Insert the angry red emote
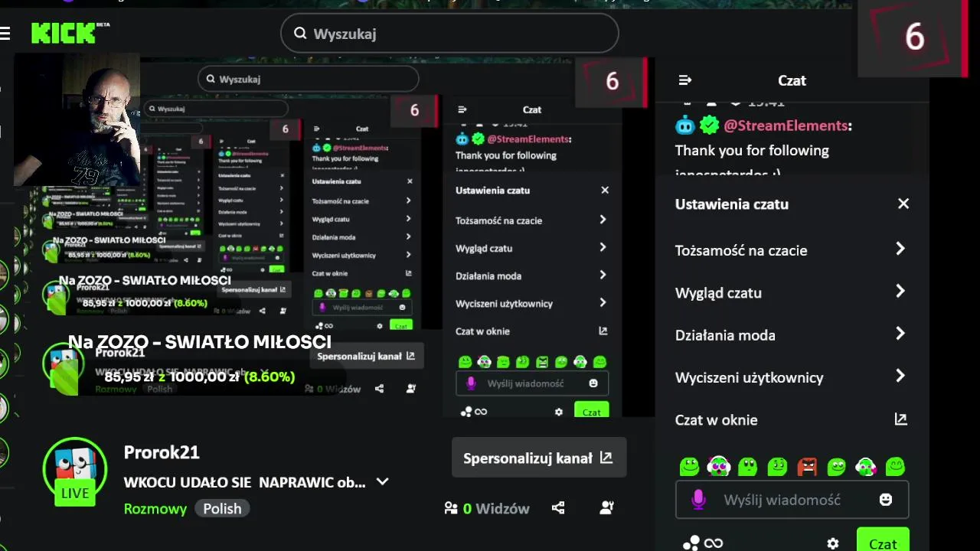Screen dimensions: 980x551 pyautogui.click(x=807, y=466)
